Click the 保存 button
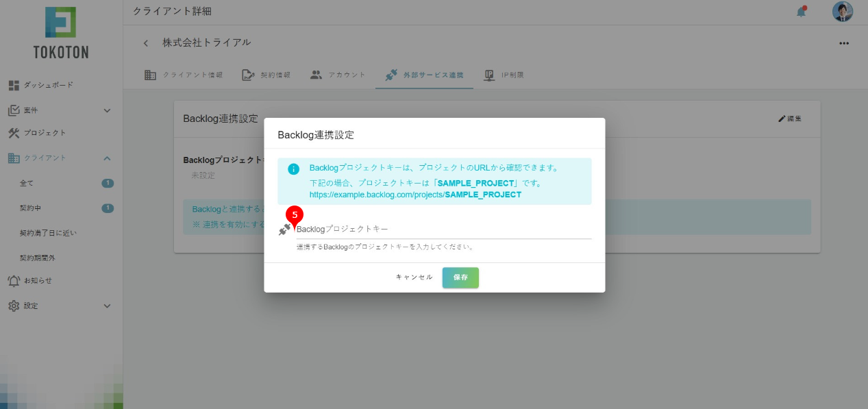Image resolution: width=868 pixels, height=409 pixels. pyautogui.click(x=460, y=277)
